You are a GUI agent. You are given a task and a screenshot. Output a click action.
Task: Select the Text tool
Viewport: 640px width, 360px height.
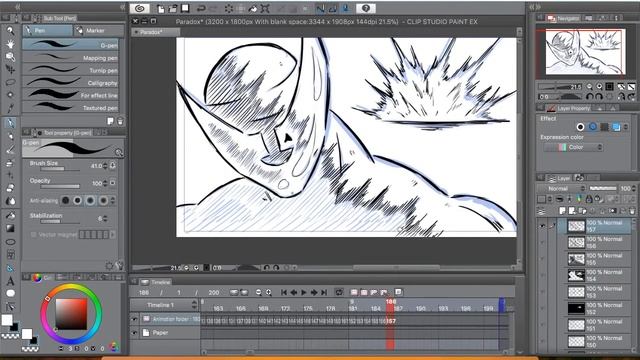click(x=10, y=281)
